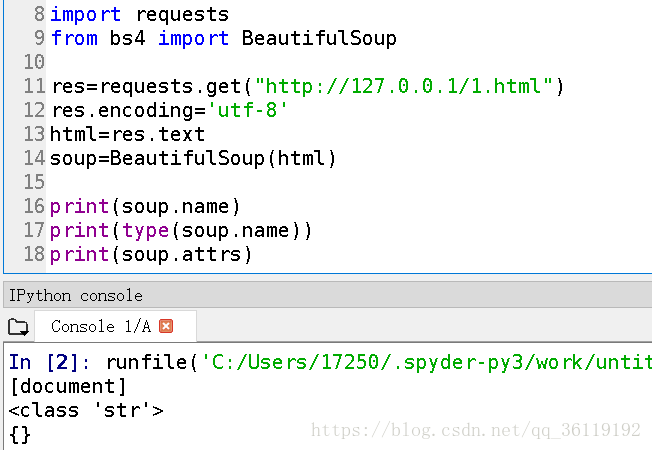
Task: Click line 12 res.encoding='utf-8'
Action: click(169, 111)
